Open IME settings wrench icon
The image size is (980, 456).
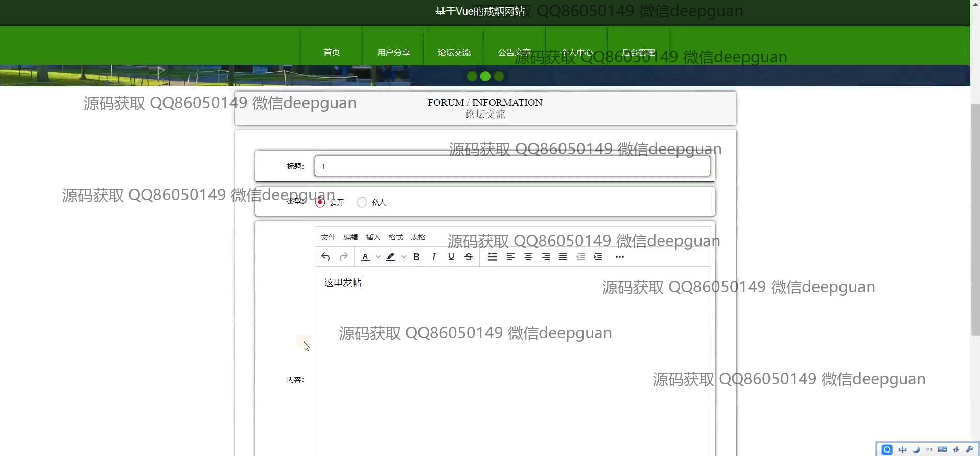(970, 450)
